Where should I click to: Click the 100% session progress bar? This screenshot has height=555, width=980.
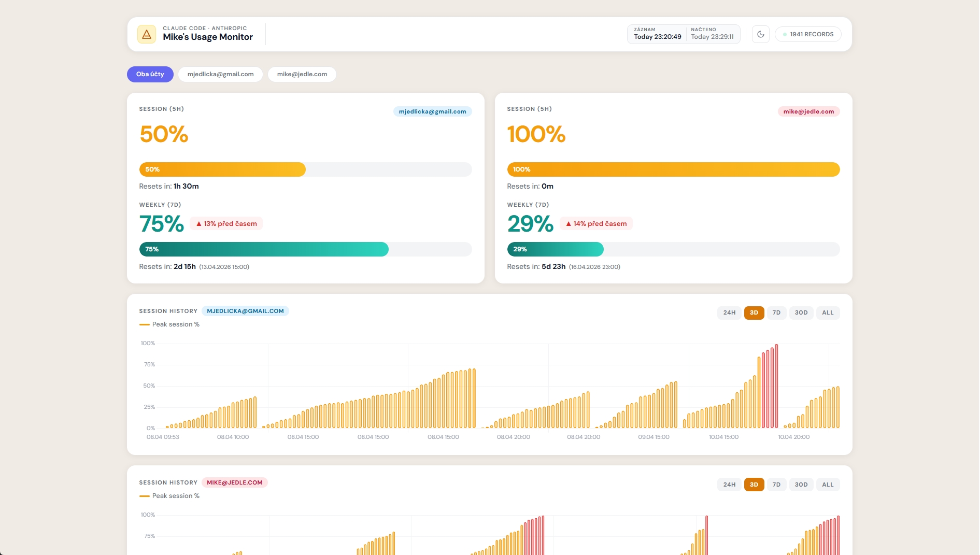[x=673, y=169]
